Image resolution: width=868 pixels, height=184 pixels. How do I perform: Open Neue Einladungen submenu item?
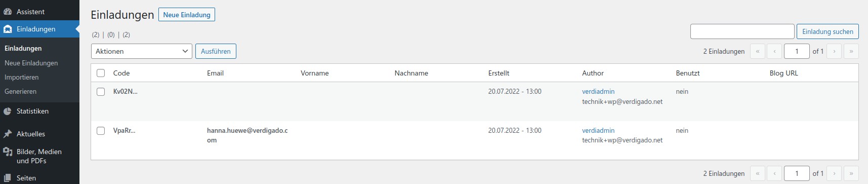click(x=31, y=63)
